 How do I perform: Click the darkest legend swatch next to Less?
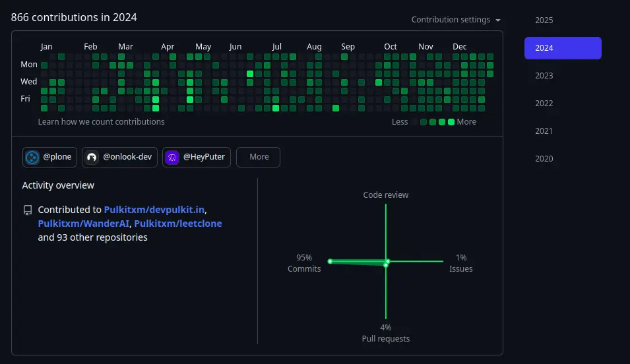coord(414,122)
